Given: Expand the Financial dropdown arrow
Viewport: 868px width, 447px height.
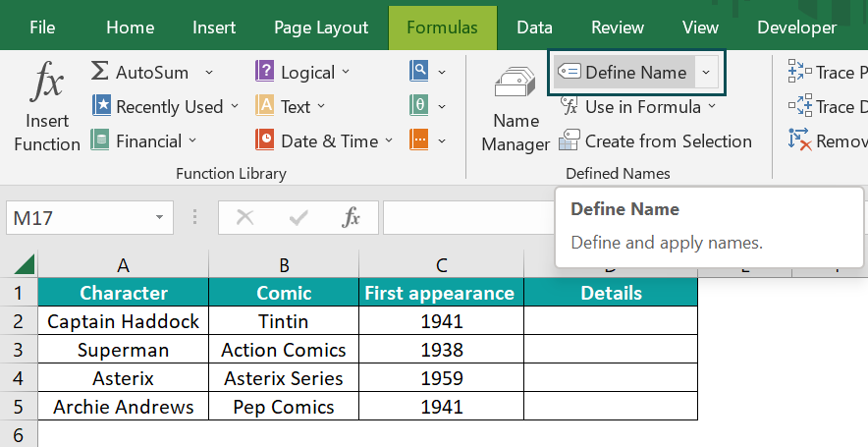Looking at the screenshot, I should [x=192, y=140].
